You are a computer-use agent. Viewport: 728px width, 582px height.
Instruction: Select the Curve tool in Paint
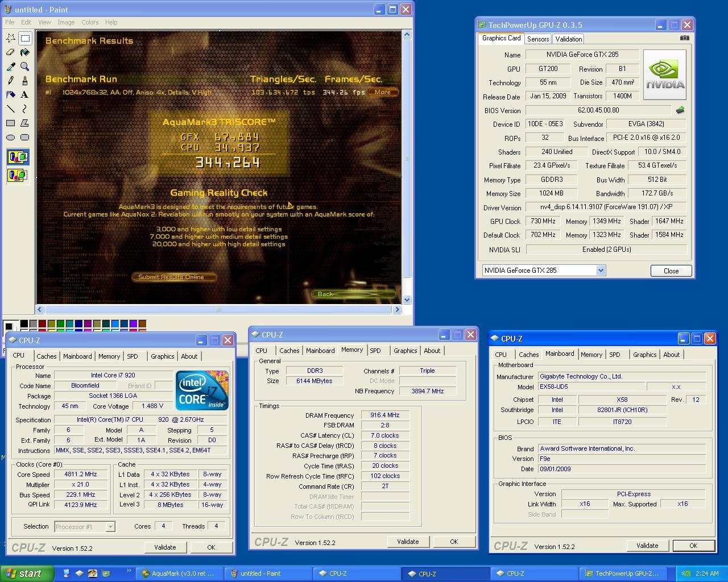coord(25,109)
